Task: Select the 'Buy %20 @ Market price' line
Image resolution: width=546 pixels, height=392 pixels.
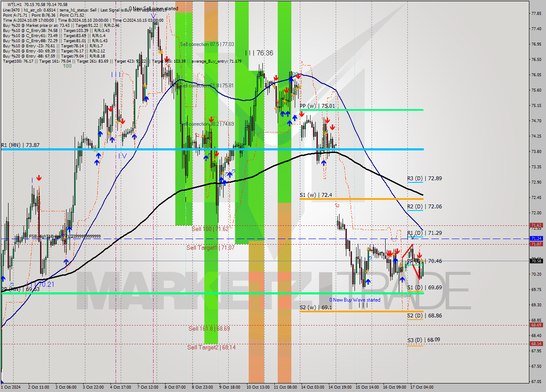Action: [61, 25]
